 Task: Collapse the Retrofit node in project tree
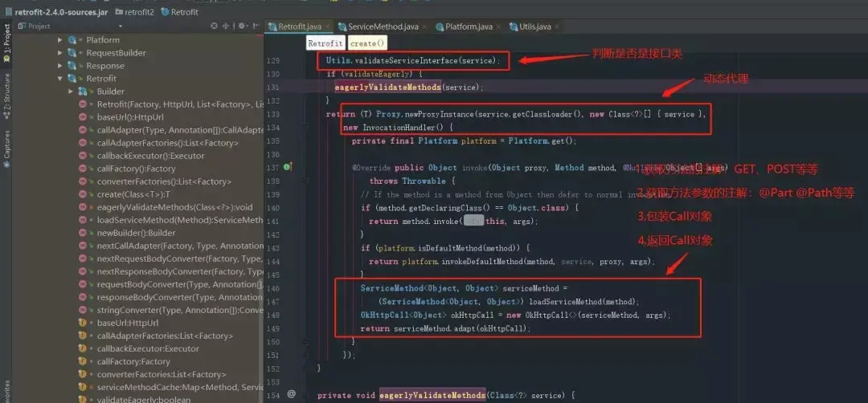60,79
